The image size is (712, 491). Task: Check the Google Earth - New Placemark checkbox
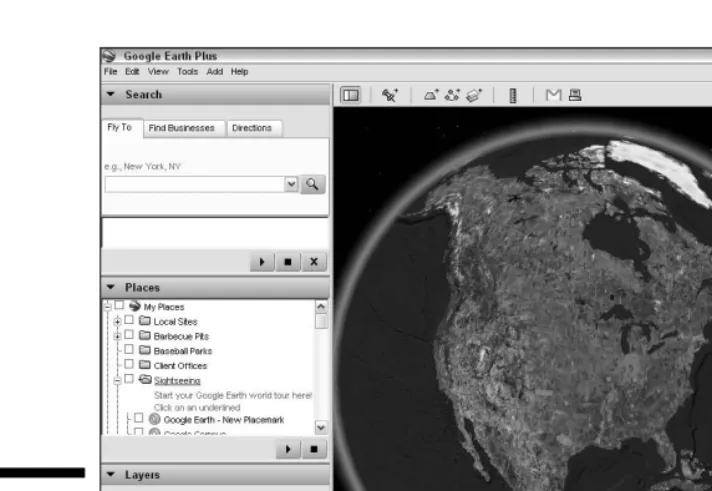pos(139,418)
